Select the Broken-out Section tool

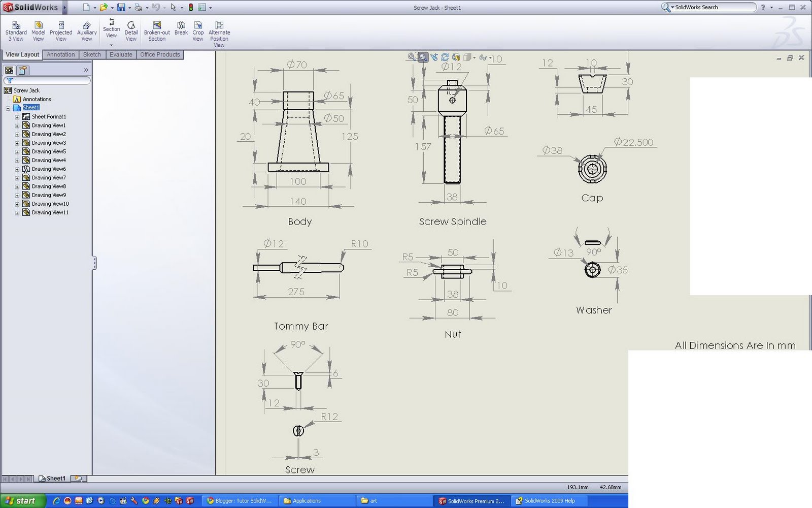pyautogui.click(x=156, y=30)
